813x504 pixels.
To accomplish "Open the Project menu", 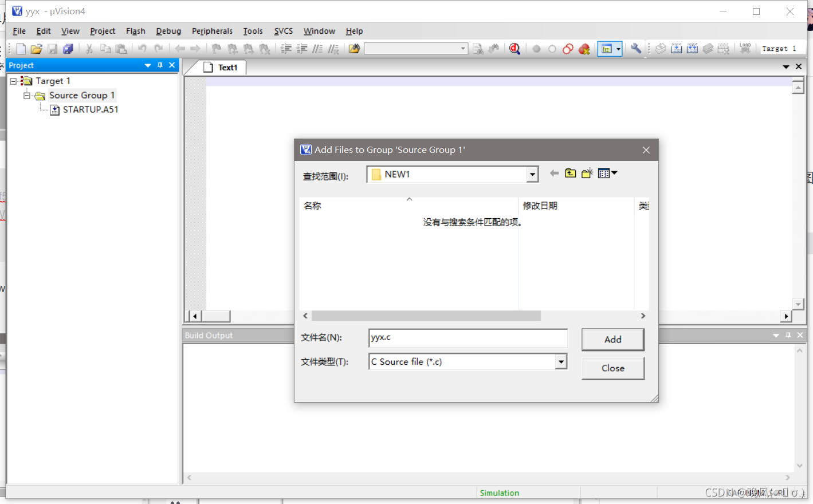I will (103, 31).
